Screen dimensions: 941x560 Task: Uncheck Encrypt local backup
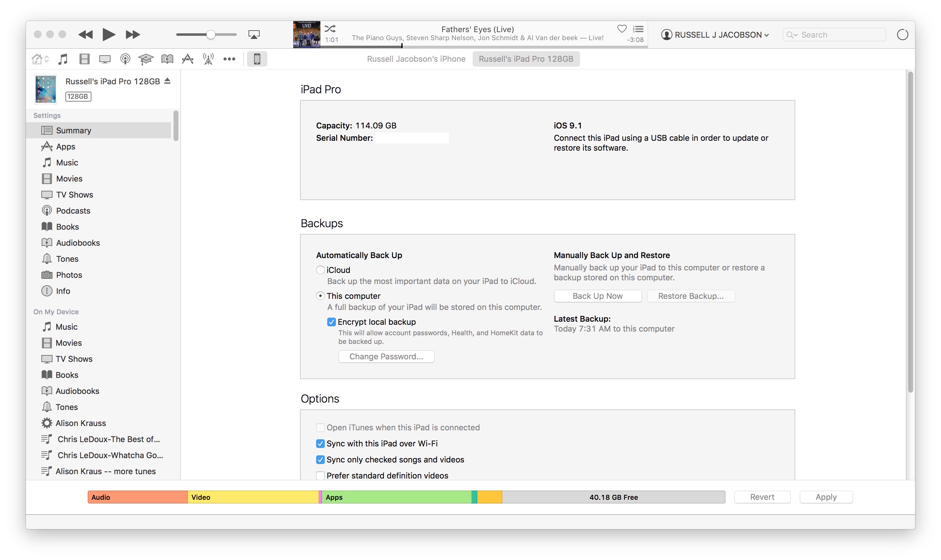331,322
